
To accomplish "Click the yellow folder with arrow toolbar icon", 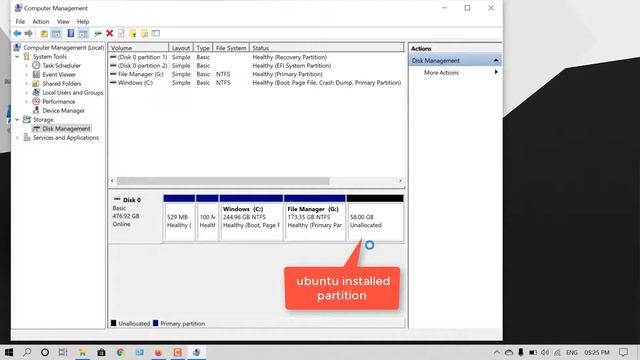I will tap(133, 33).
